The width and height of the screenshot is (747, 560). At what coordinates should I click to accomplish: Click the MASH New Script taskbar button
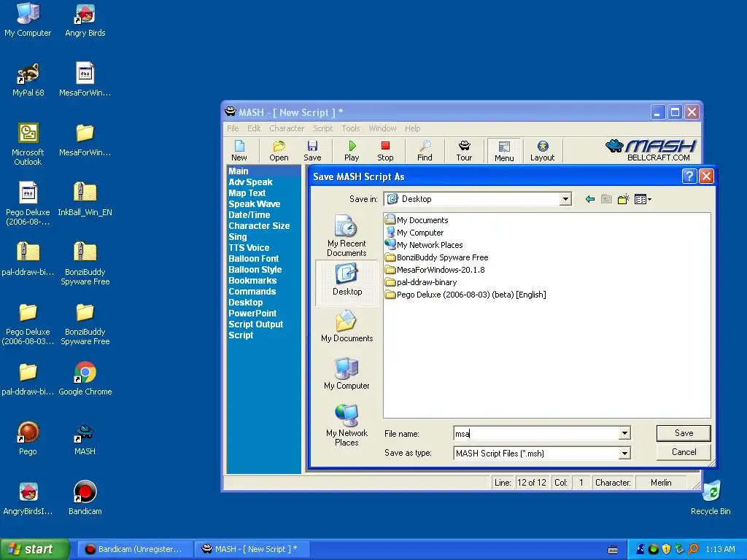click(x=252, y=549)
